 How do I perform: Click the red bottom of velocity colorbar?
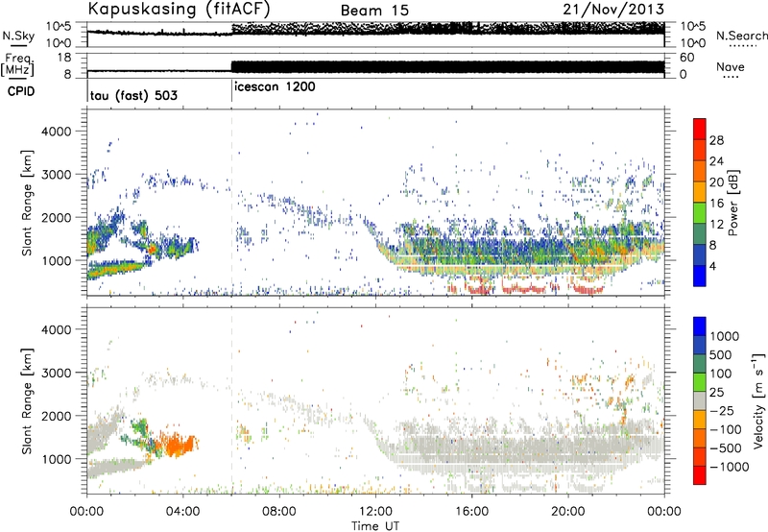(700, 475)
